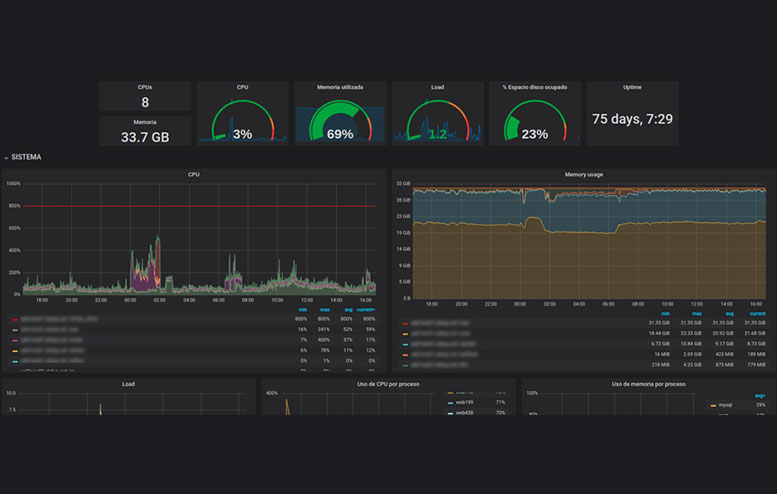Collapse the SISTEMA row chevron

pos(6,158)
